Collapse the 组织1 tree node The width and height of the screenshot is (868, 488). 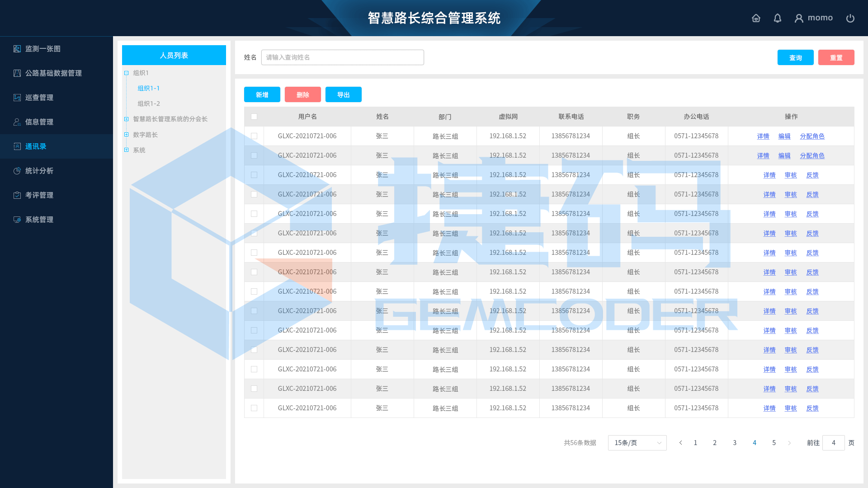click(x=127, y=73)
